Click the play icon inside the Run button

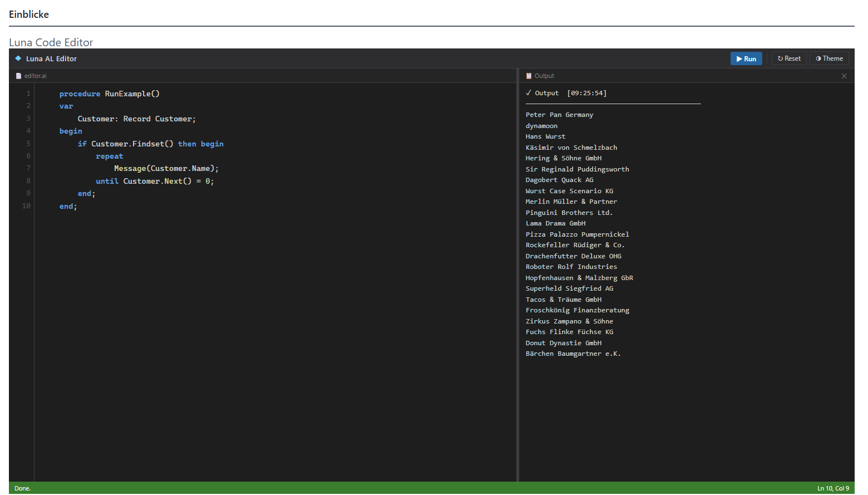tap(739, 58)
